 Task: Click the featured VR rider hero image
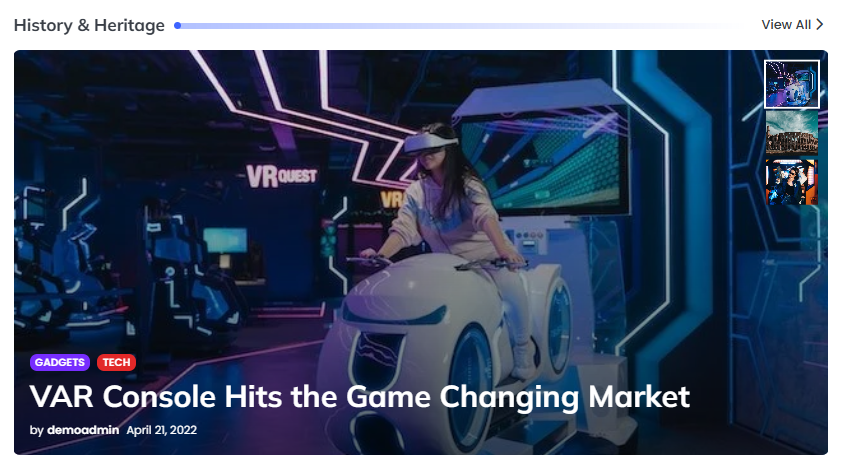tap(420, 253)
